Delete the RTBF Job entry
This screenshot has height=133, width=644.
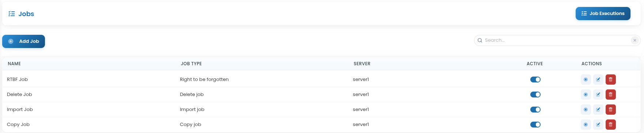coord(610,80)
